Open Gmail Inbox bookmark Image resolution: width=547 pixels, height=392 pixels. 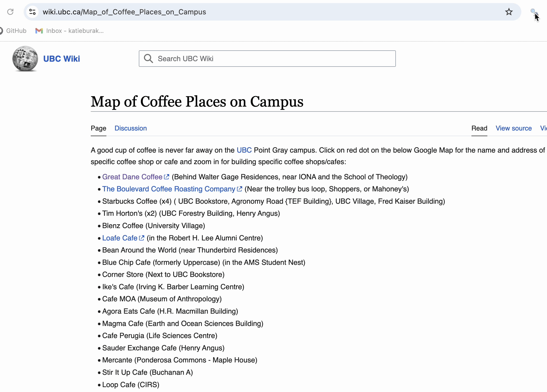pyautogui.click(x=69, y=31)
